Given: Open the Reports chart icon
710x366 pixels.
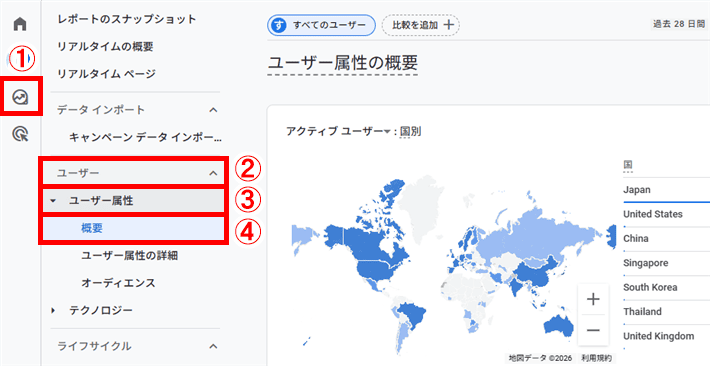Looking at the screenshot, I should [20, 96].
